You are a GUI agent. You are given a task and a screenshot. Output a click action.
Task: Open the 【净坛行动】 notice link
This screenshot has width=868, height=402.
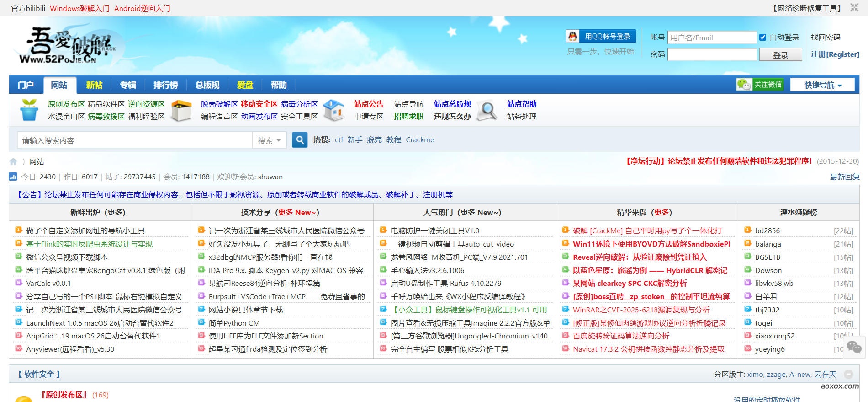pos(719,161)
